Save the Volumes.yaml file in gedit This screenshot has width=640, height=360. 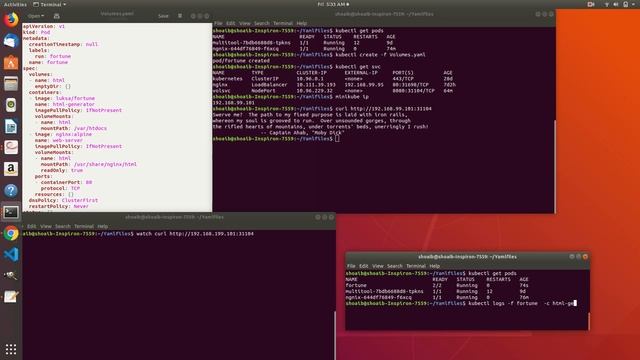[163, 16]
